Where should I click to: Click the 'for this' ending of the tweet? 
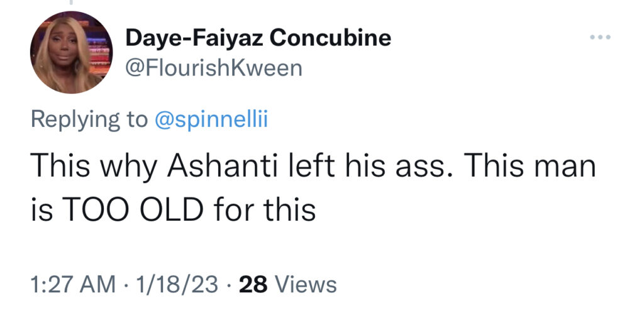(265, 209)
